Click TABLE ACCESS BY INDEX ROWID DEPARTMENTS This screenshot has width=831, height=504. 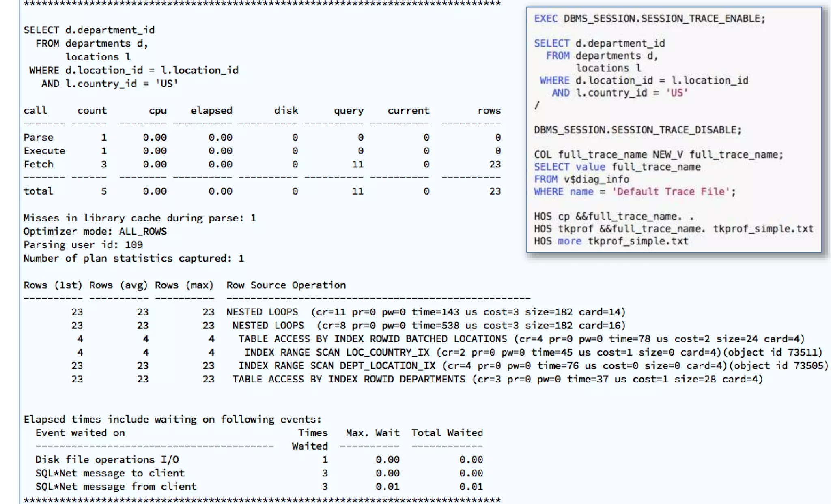coord(349,380)
